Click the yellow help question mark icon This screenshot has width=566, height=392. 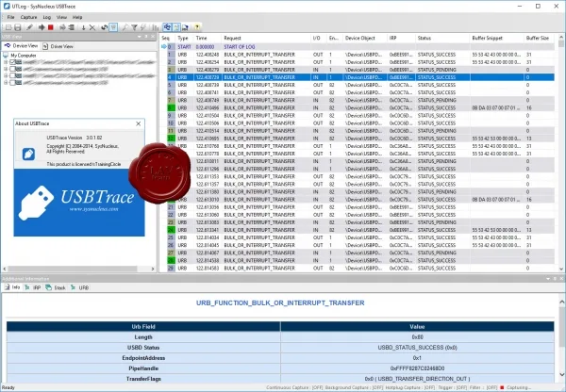(x=197, y=27)
